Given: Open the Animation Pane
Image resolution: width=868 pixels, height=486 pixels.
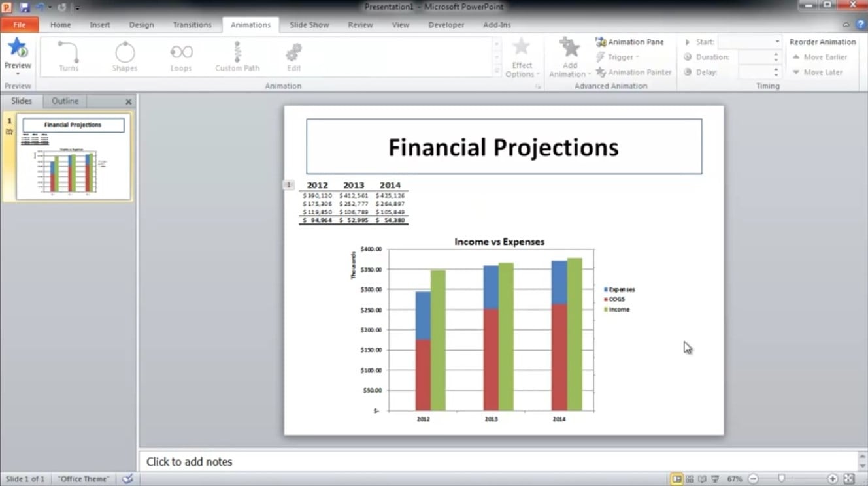Looking at the screenshot, I should (x=629, y=42).
